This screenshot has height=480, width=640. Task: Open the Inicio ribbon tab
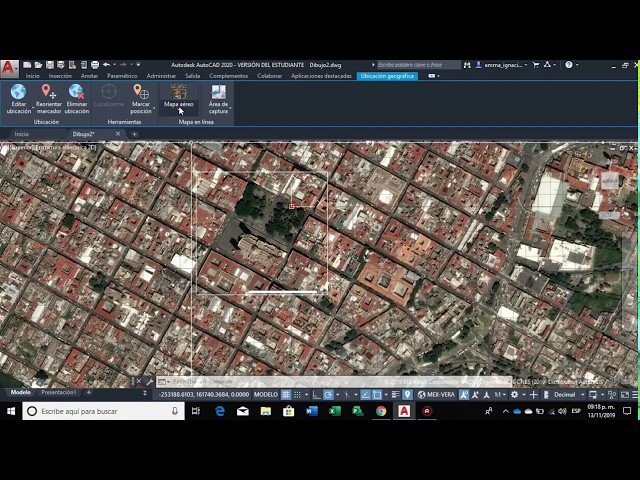(33, 76)
